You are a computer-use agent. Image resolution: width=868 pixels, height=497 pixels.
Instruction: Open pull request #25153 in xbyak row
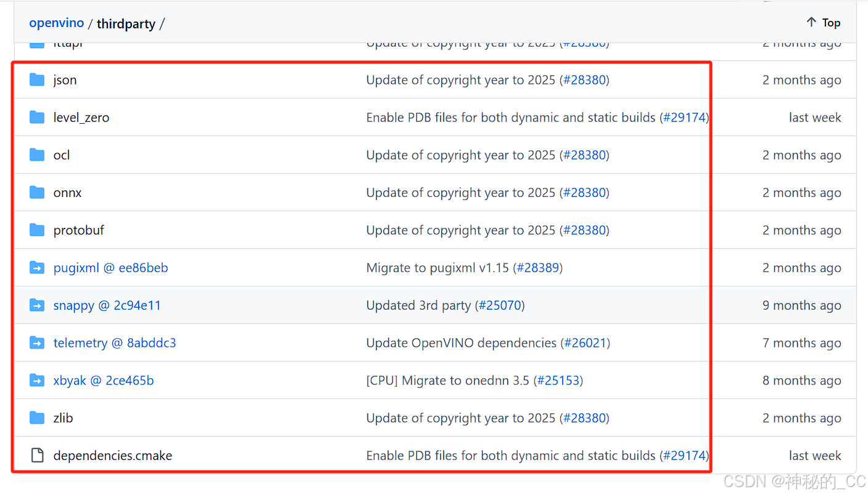pos(558,381)
